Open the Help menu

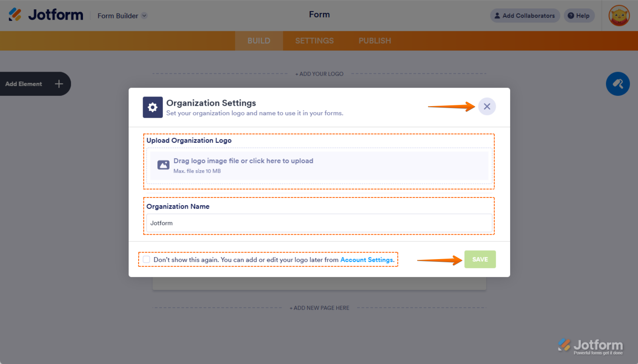[x=579, y=16]
